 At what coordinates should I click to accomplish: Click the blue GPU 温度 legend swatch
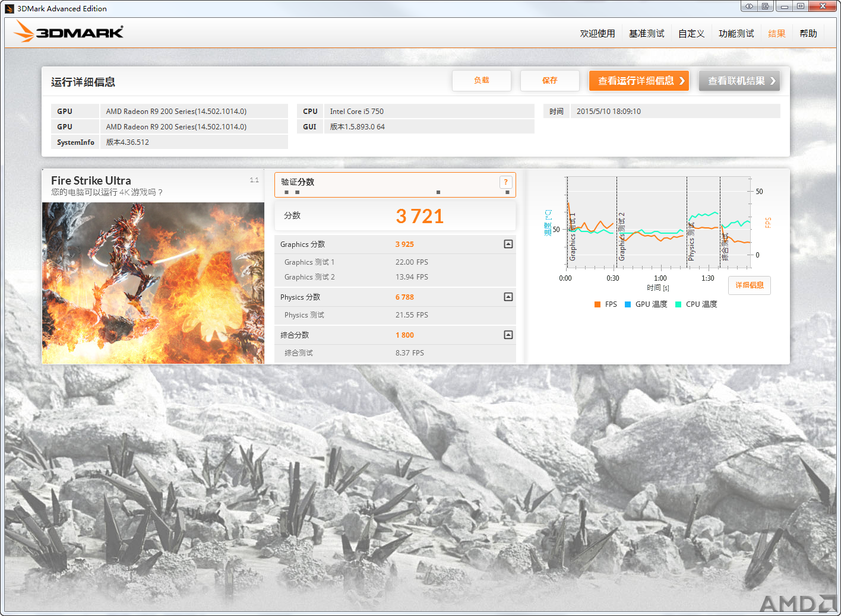(x=628, y=304)
